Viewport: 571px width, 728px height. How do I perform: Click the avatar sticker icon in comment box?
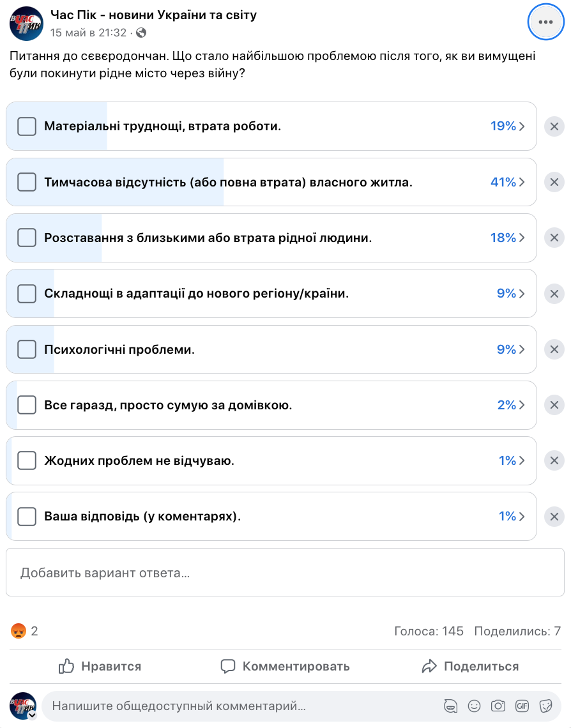(x=450, y=706)
